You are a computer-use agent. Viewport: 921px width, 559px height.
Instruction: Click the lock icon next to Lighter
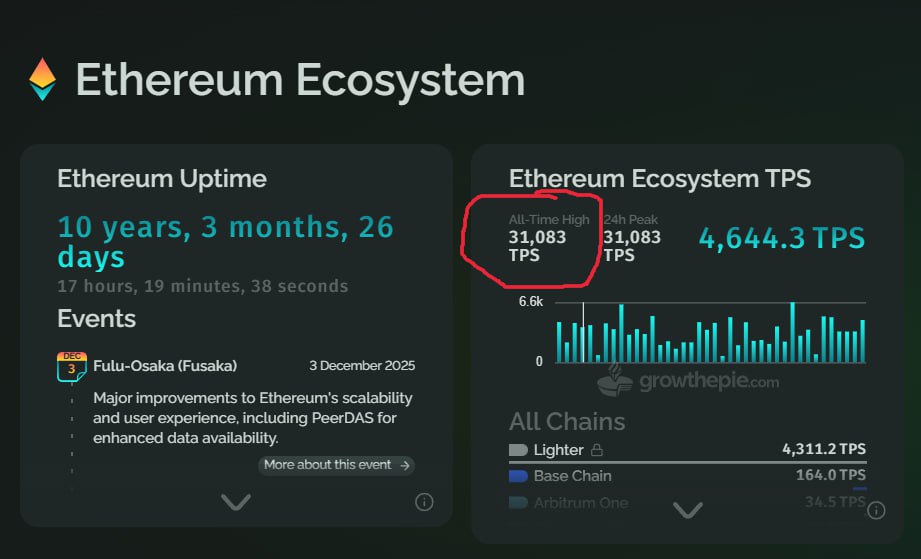pos(597,450)
